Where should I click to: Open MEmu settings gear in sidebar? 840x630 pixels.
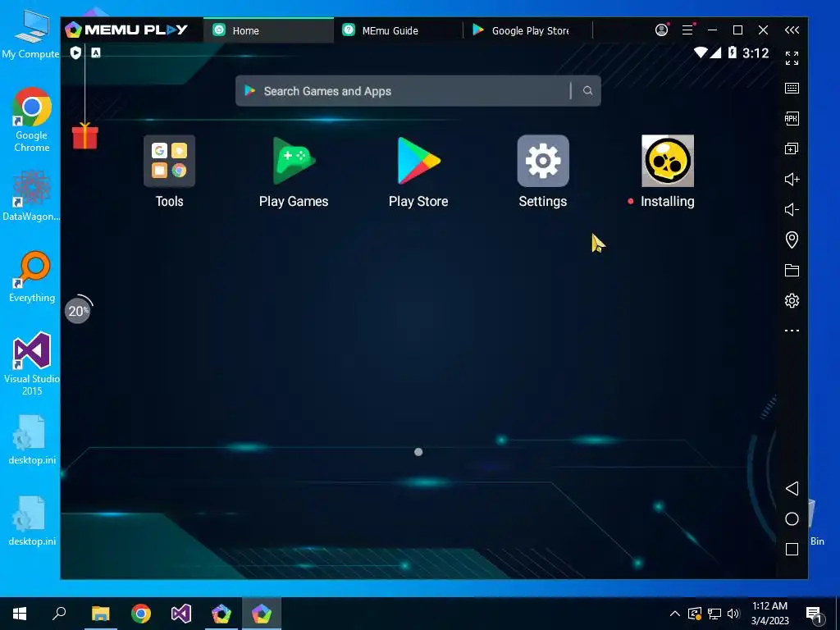[x=792, y=300]
